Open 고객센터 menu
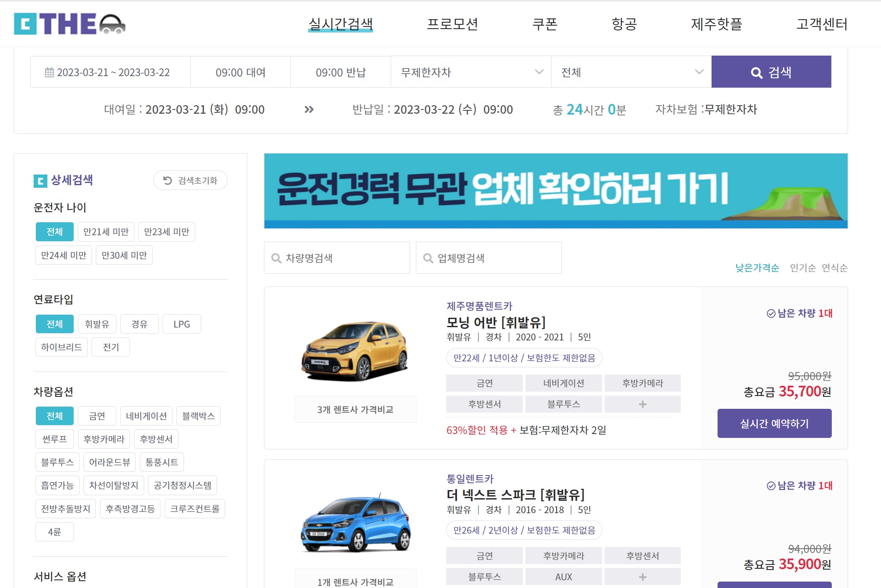The image size is (881, 588). click(x=822, y=24)
